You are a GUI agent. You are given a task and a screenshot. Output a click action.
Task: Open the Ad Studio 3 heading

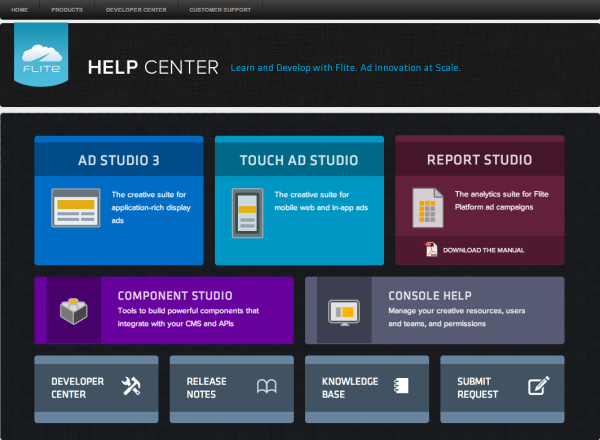coord(119,160)
